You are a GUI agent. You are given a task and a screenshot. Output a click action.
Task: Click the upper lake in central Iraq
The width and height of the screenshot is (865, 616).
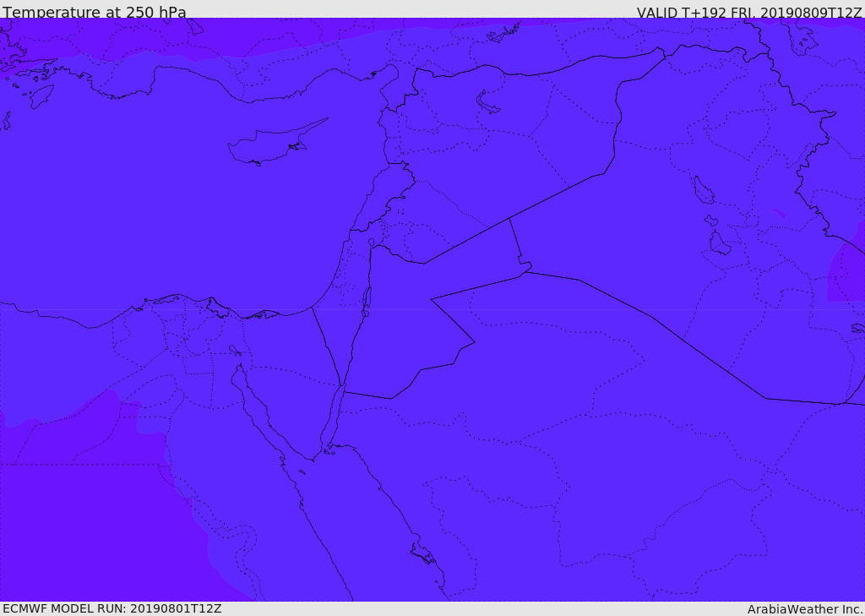click(x=702, y=191)
